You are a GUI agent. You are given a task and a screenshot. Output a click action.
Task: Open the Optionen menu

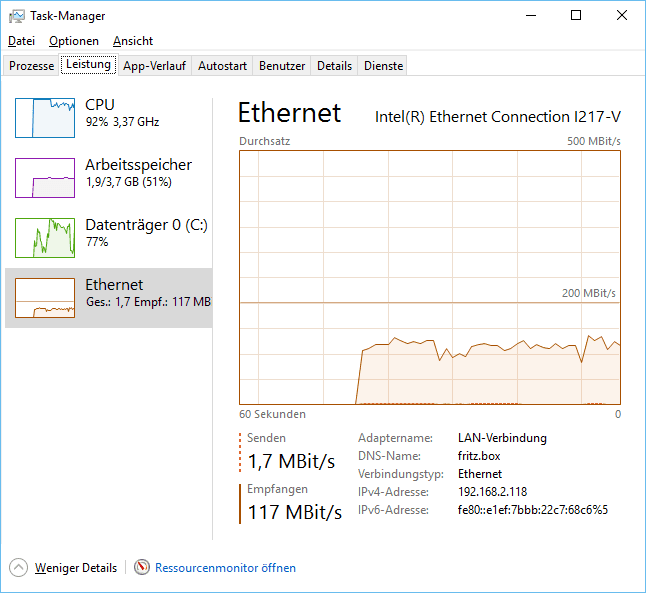pyautogui.click(x=74, y=41)
